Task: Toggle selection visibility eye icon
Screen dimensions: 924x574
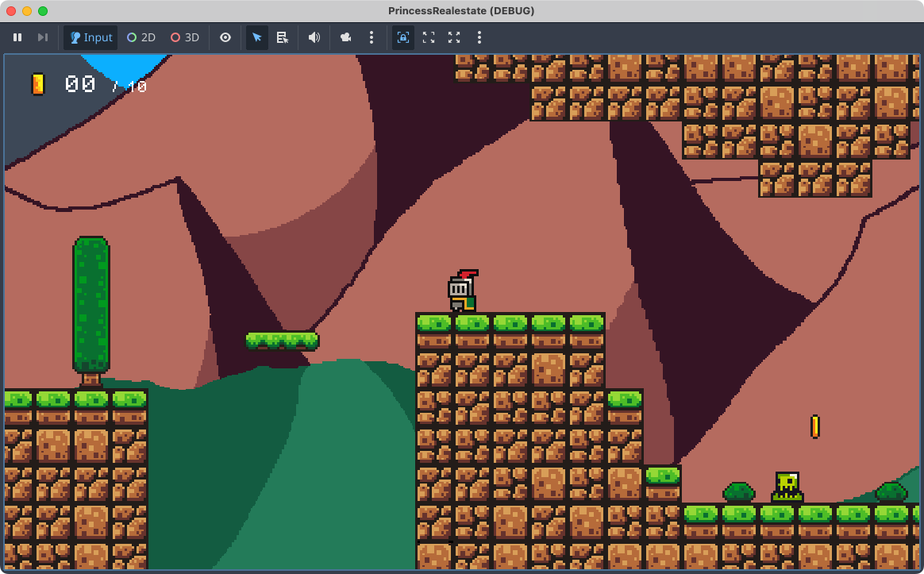Action: click(x=225, y=37)
